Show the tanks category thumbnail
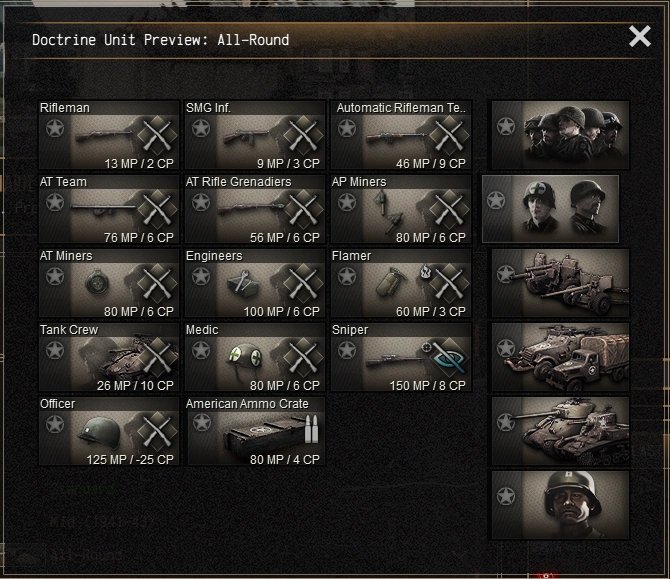The image size is (670, 579). (560, 431)
